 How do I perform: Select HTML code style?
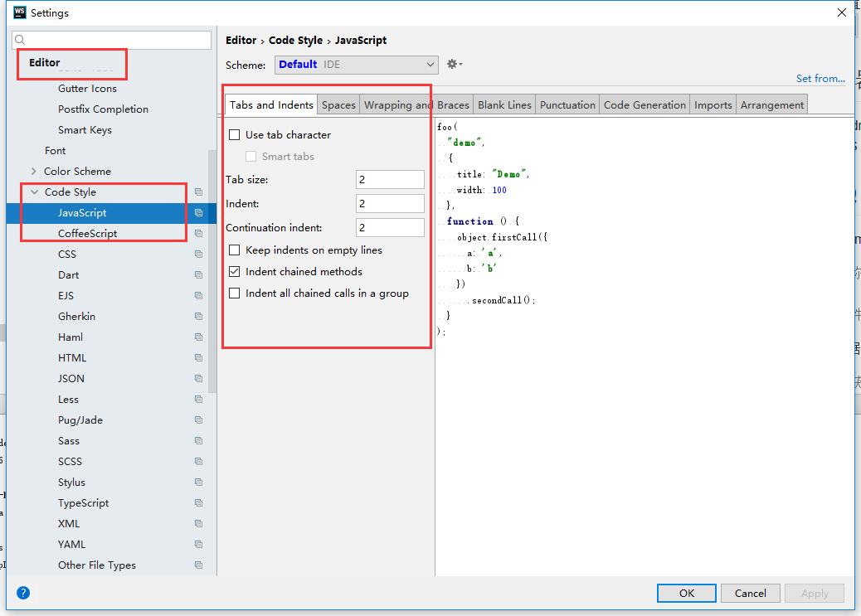pyautogui.click(x=72, y=358)
